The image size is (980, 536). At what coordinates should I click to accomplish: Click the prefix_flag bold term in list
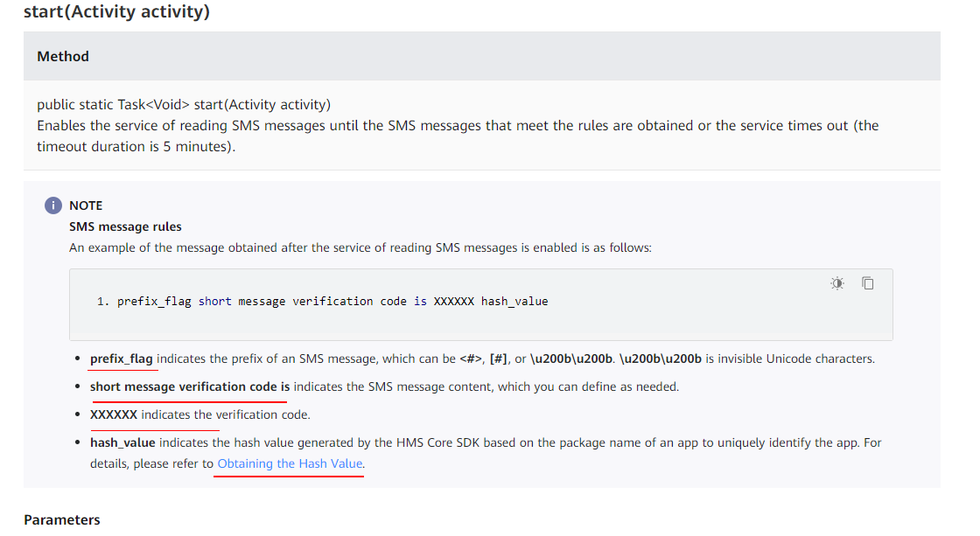point(121,358)
